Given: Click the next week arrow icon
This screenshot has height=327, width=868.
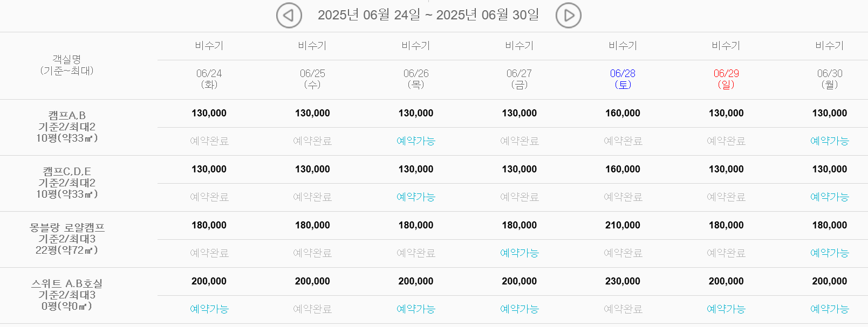Looking at the screenshot, I should 568,15.
